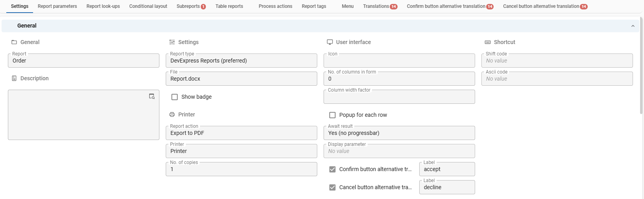
Task: Open the Shift code dropdown
Action: click(557, 61)
